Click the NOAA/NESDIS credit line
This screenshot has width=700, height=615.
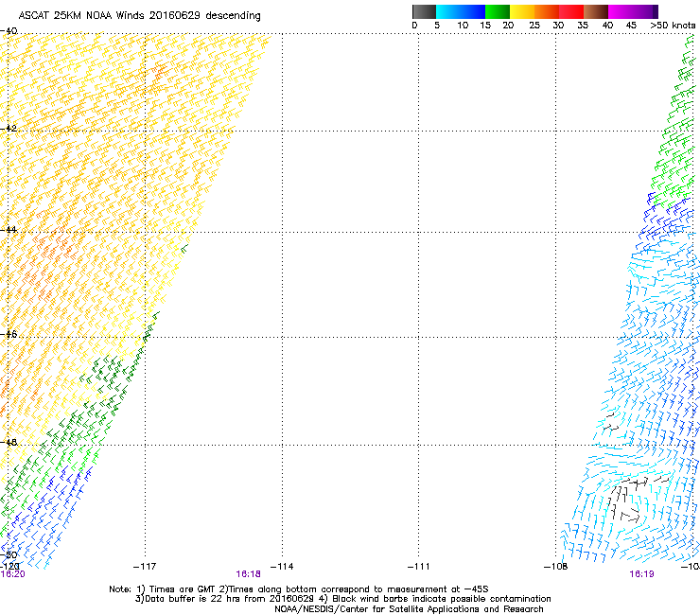click(x=409, y=609)
